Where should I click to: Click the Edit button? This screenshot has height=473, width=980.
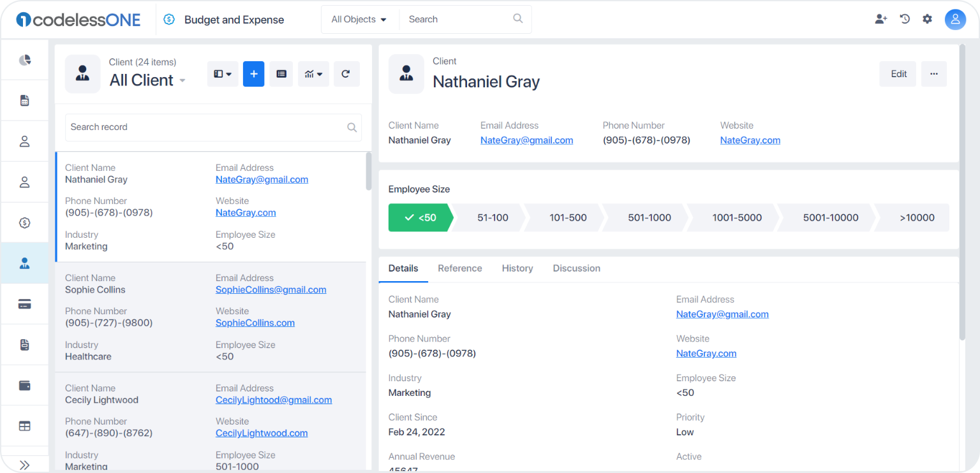(898, 74)
